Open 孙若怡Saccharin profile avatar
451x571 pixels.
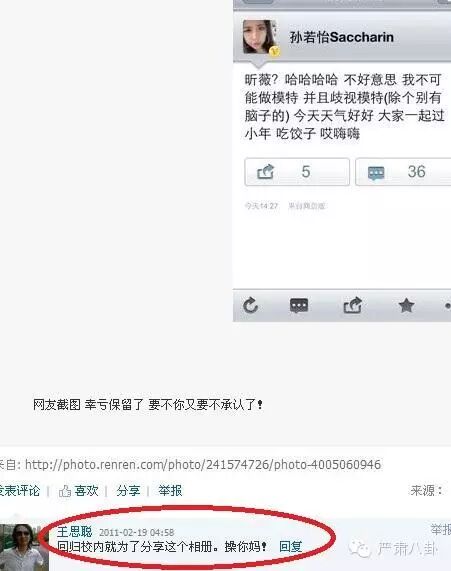click(x=260, y=38)
